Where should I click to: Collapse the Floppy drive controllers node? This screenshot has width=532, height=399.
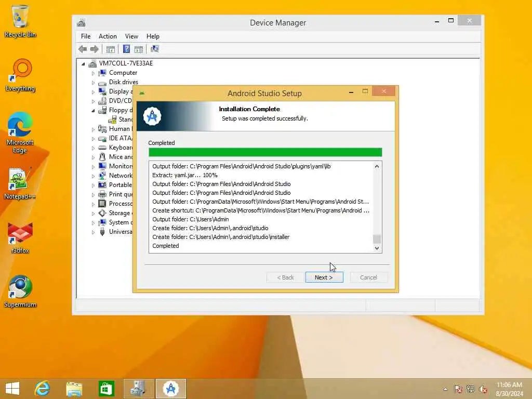(93, 110)
